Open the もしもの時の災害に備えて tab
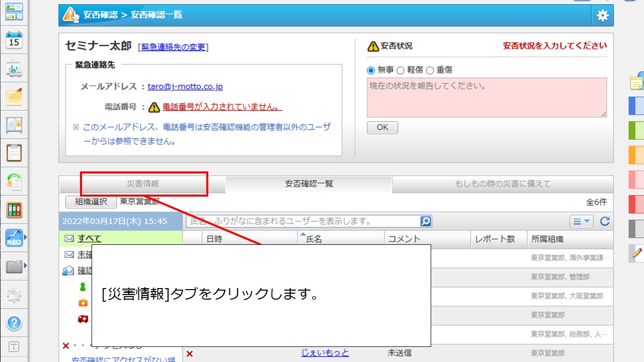Viewport: 644px width, 362px height. click(503, 184)
